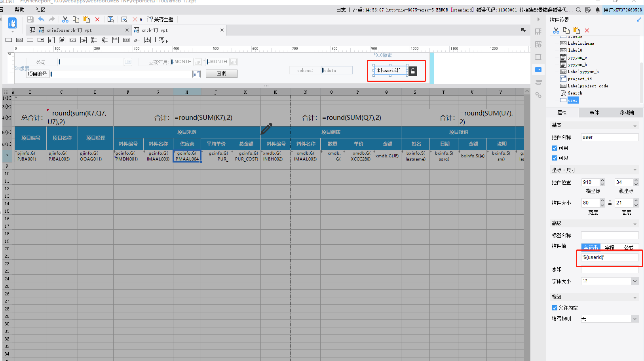The image size is (644, 361).
Task: Open the dropdown under the preview icon
Action: click(12, 32)
